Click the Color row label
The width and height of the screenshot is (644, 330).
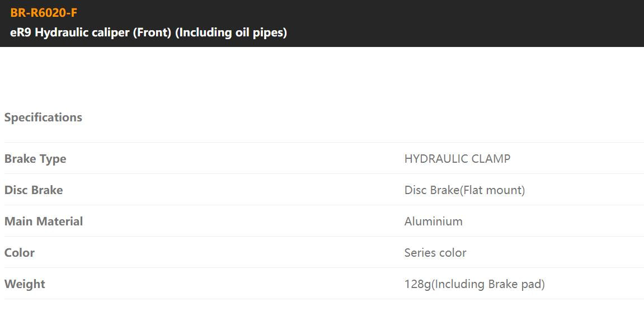[20, 253]
